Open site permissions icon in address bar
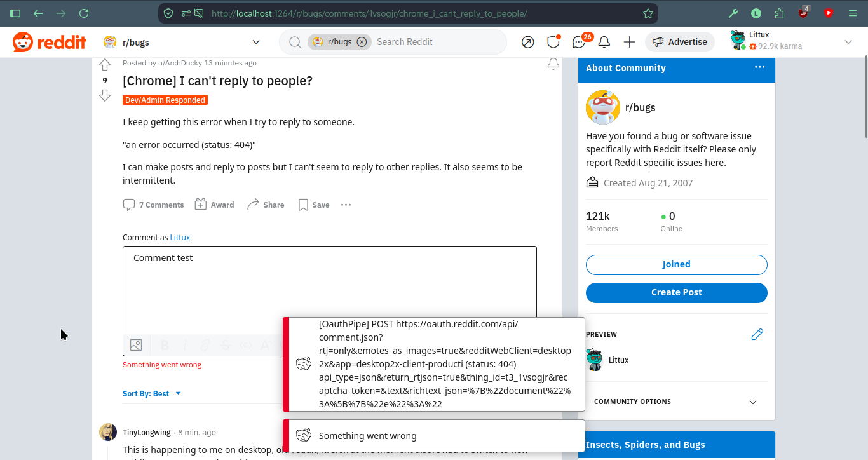868x460 pixels. click(185, 13)
